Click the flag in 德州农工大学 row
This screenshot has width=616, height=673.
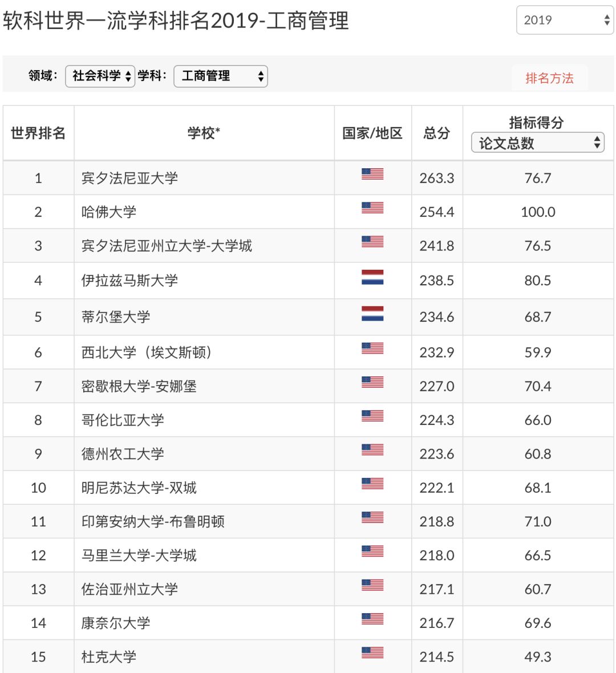[372, 450]
